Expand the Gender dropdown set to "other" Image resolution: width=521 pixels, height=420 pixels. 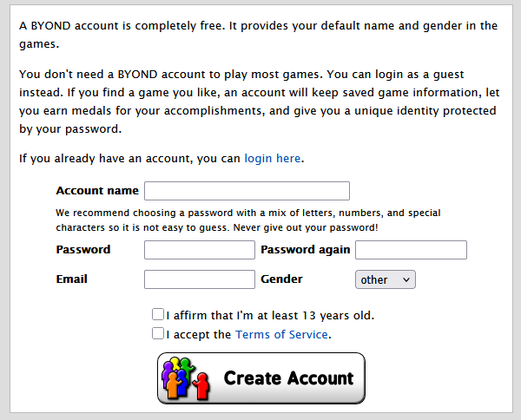(385, 279)
